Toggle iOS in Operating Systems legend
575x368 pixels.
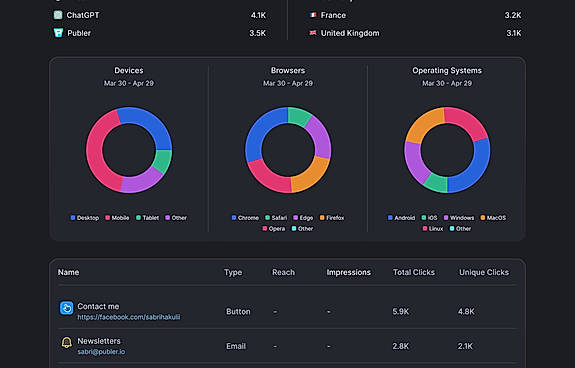pyautogui.click(x=429, y=218)
